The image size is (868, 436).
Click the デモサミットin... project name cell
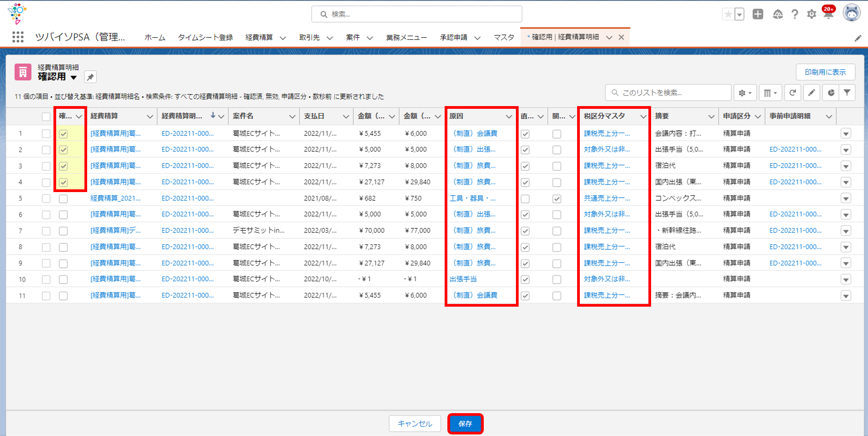[259, 230]
